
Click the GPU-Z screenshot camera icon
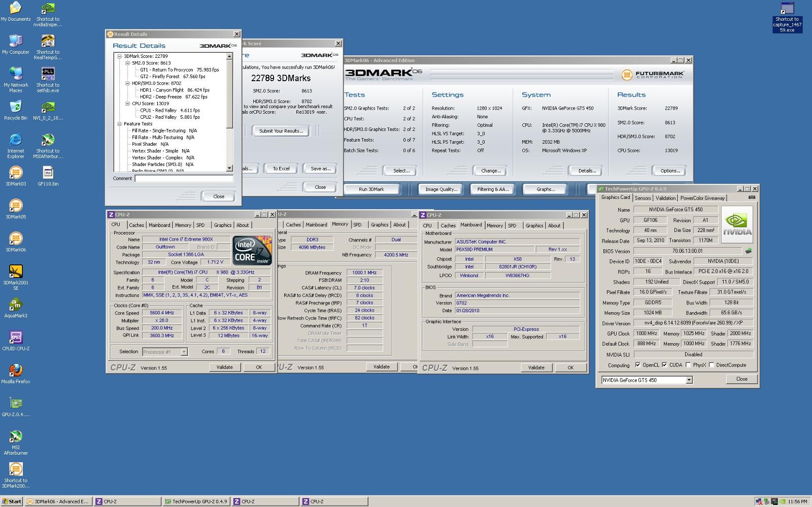752,197
